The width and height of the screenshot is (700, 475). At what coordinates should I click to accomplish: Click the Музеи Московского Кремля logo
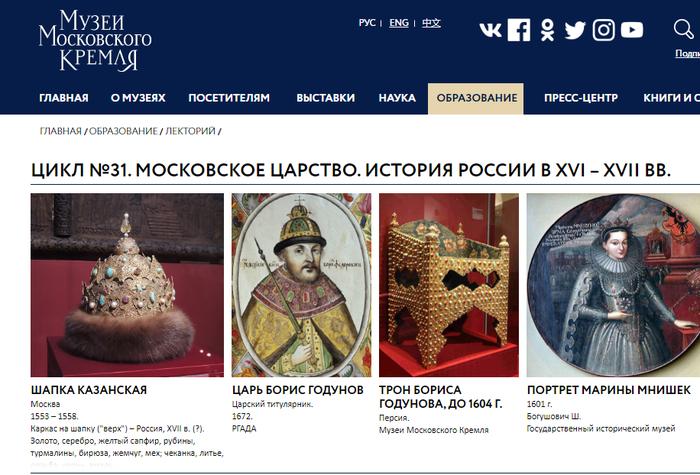(95, 40)
